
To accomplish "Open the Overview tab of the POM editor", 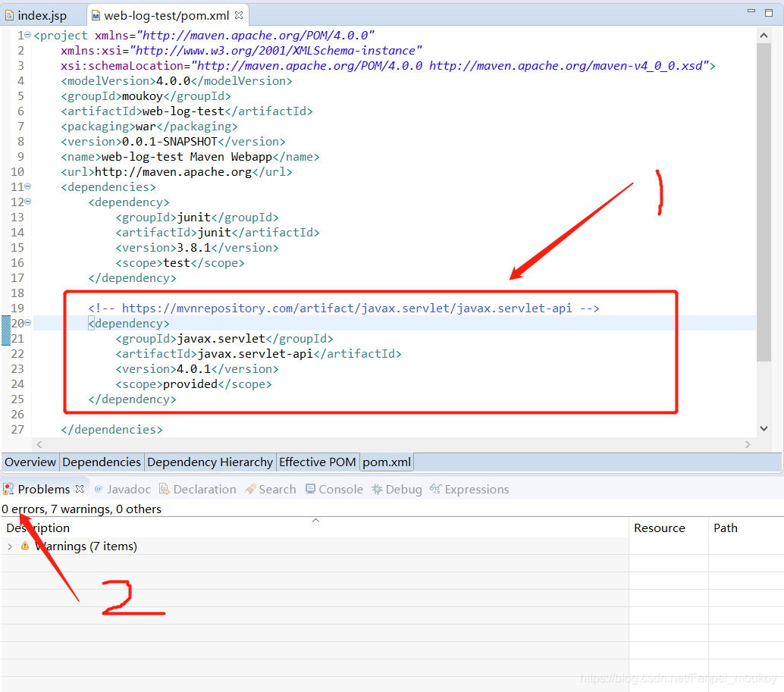I will 30,462.
